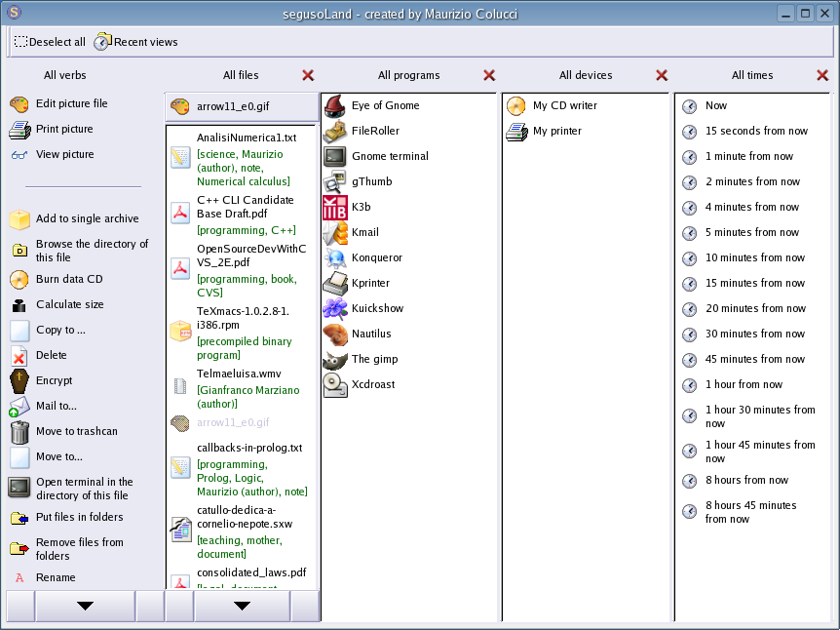Close the All files column

point(308,75)
